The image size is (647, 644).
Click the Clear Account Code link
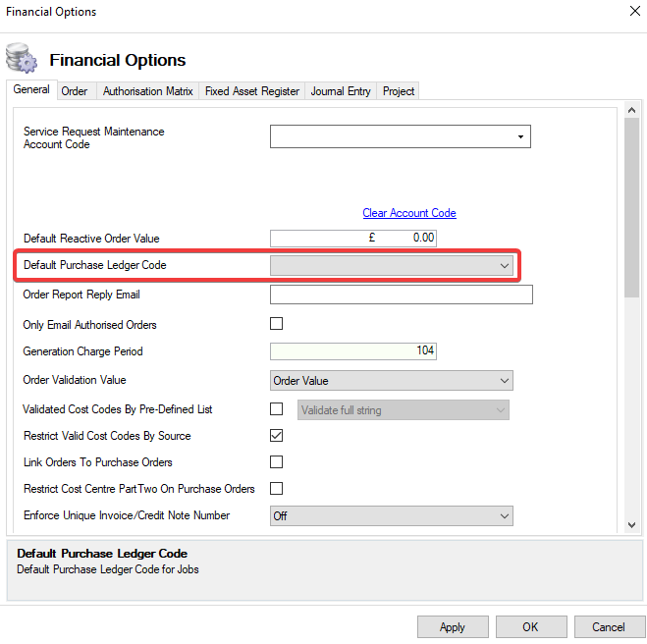tap(408, 213)
